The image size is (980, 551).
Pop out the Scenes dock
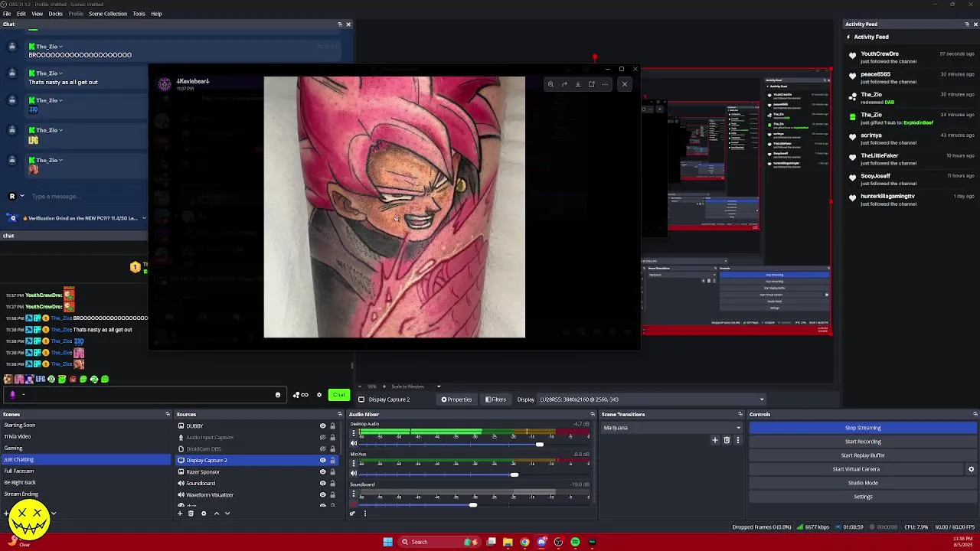point(168,415)
